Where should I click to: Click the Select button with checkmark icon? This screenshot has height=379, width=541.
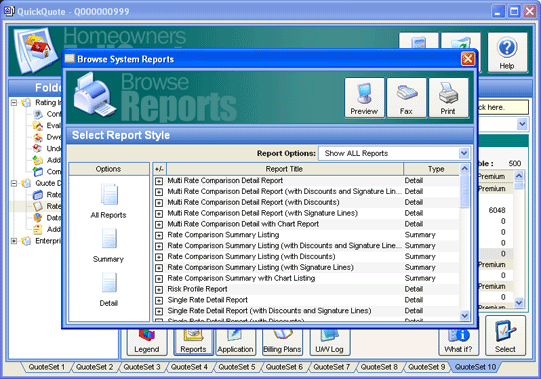[x=505, y=336]
